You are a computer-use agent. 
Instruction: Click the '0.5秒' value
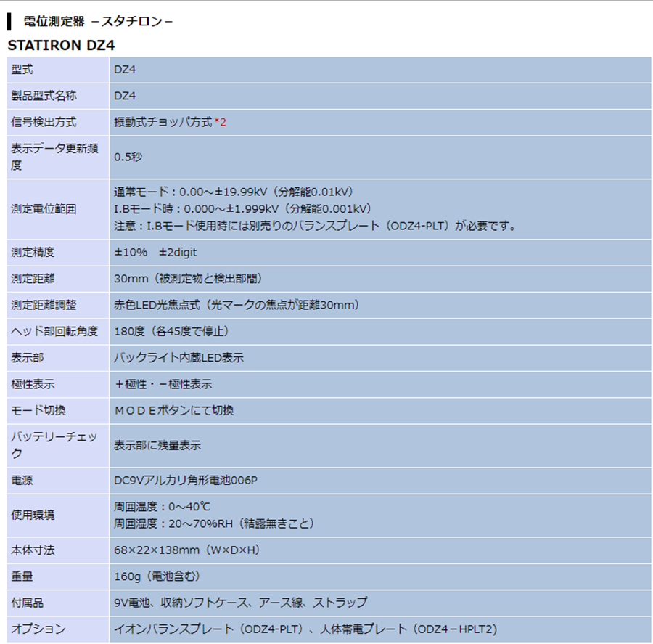tap(128, 157)
